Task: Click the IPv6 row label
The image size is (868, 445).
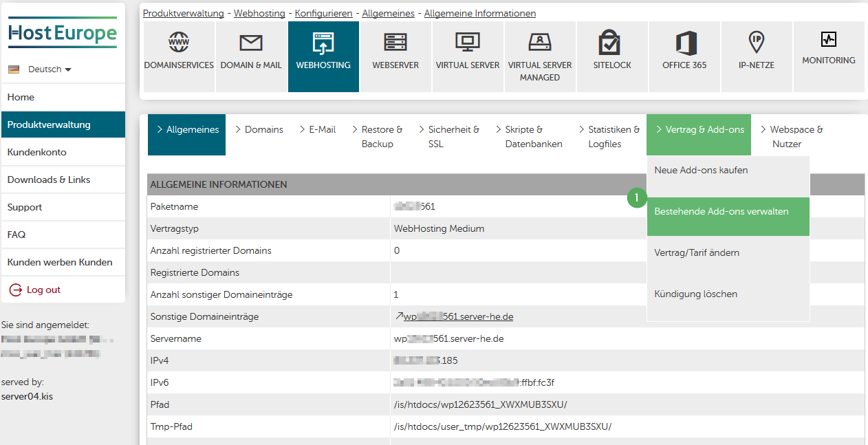Action: [x=160, y=383]
